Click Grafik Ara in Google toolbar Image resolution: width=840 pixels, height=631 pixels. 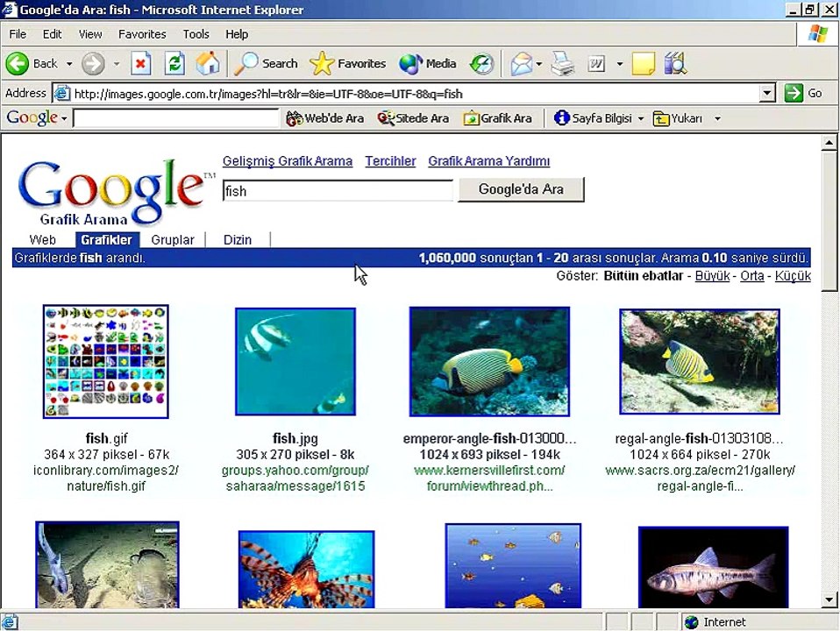click(498, 118)
